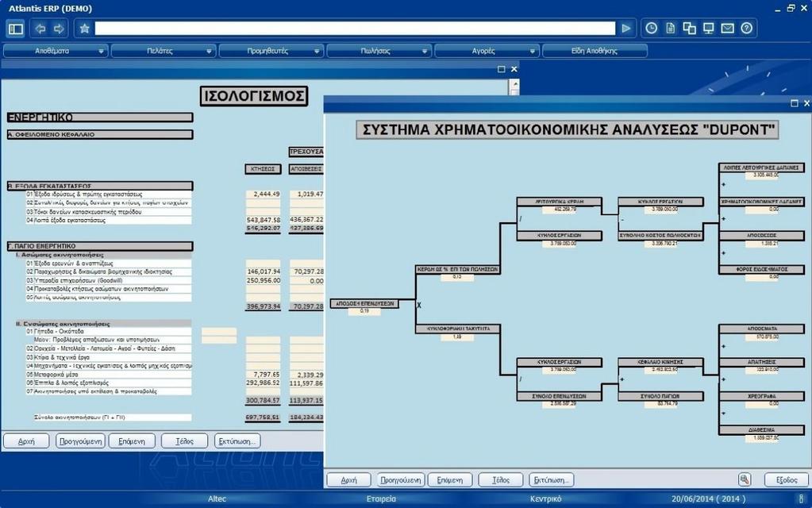Close the ΙΣΟΛΟΓΙΣΜΟΣ report window
The width and height of the screenshot is (812, 508).
(514, 69)
